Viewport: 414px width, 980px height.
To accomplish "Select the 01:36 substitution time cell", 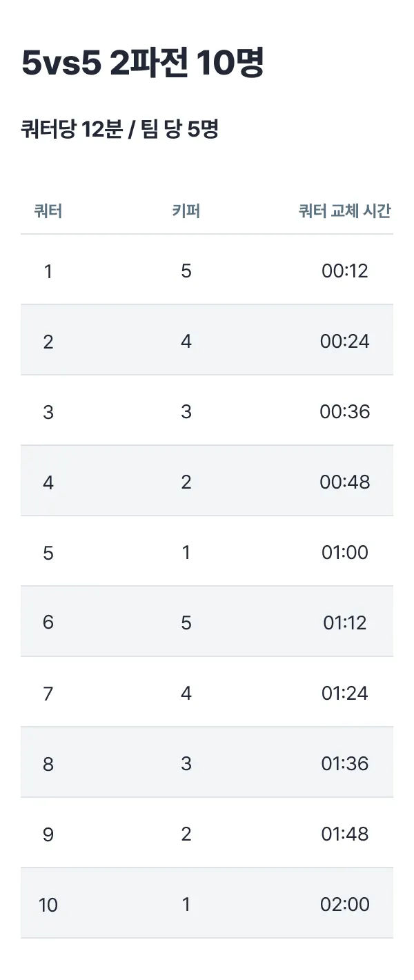I will tap(345, 763).
